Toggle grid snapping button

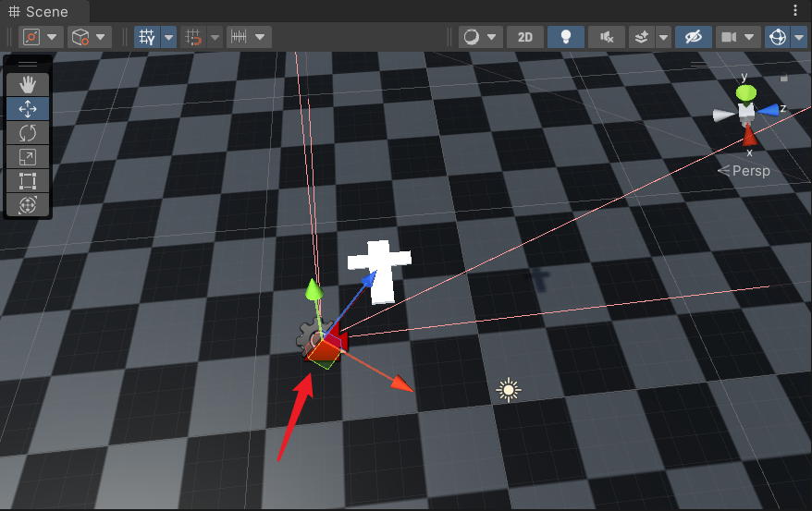tap(193, 37)
